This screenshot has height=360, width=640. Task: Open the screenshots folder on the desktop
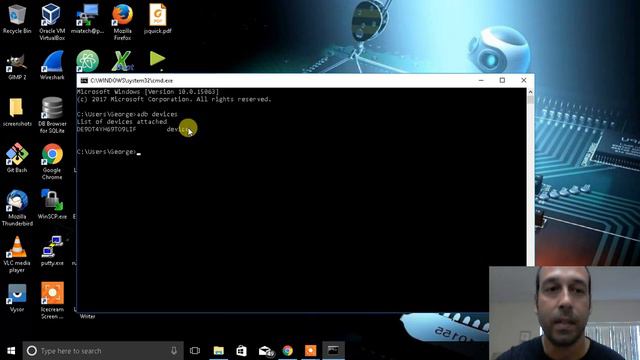point(17,112)
